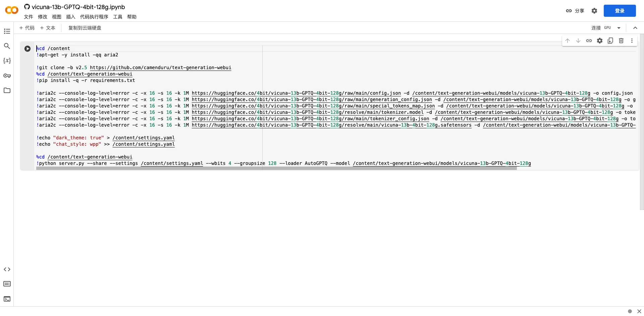Viewport: 644px width, 316px height.
Task: Open the files folder panel
Action: pyautogui.click(x=7, y=90)
